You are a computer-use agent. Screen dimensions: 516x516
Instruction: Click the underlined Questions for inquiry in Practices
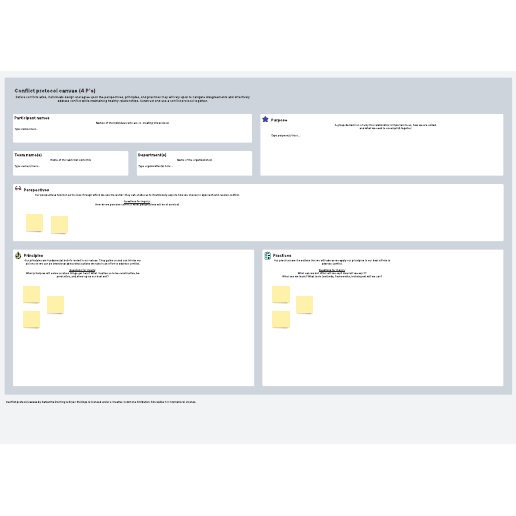coord(332,270)
